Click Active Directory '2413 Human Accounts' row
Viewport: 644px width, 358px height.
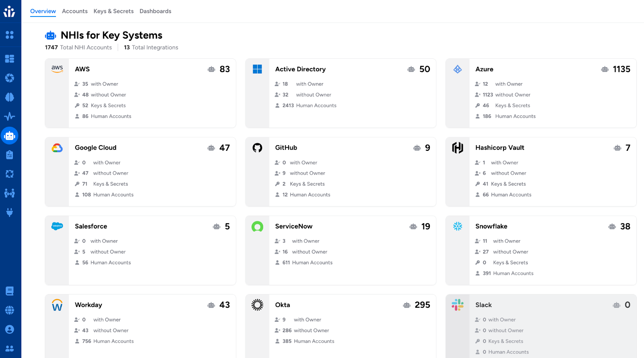point(305,105)
